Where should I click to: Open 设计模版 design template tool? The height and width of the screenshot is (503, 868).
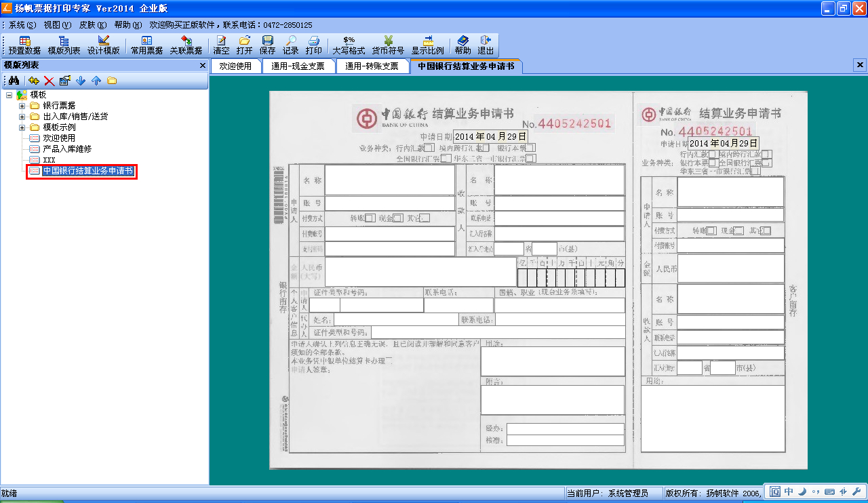pyautogui.click(x=103, y=45)
